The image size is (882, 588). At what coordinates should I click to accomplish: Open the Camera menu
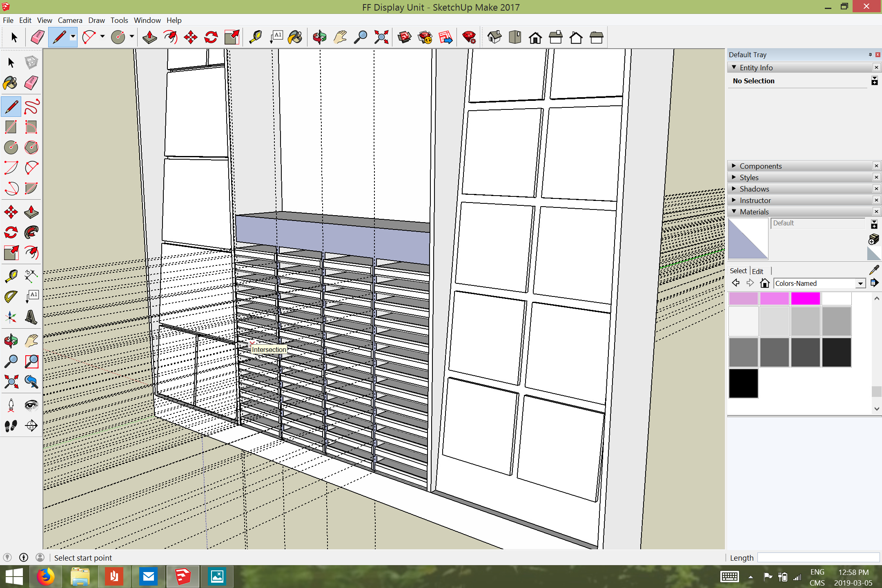[x=70, y=20]
